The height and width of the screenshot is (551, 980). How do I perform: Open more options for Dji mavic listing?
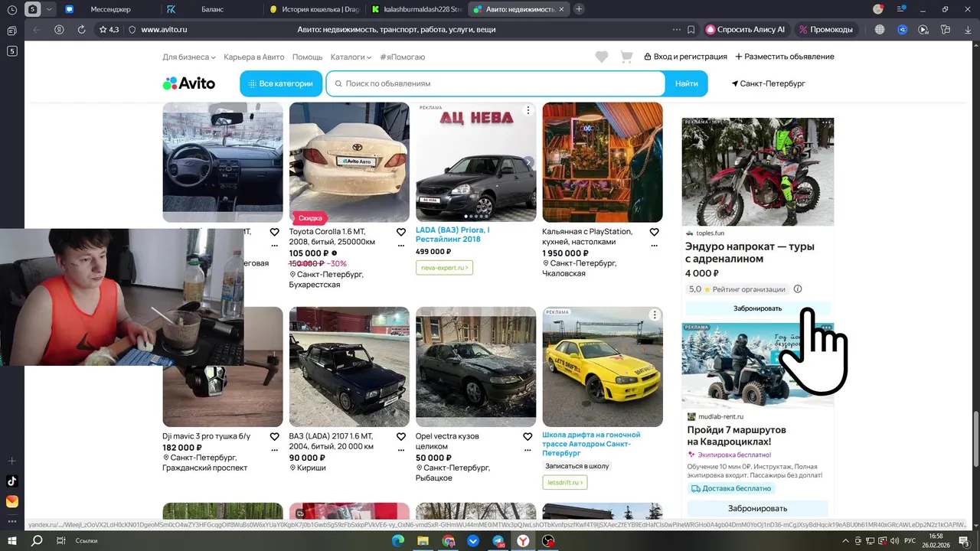tap(274, 451)
